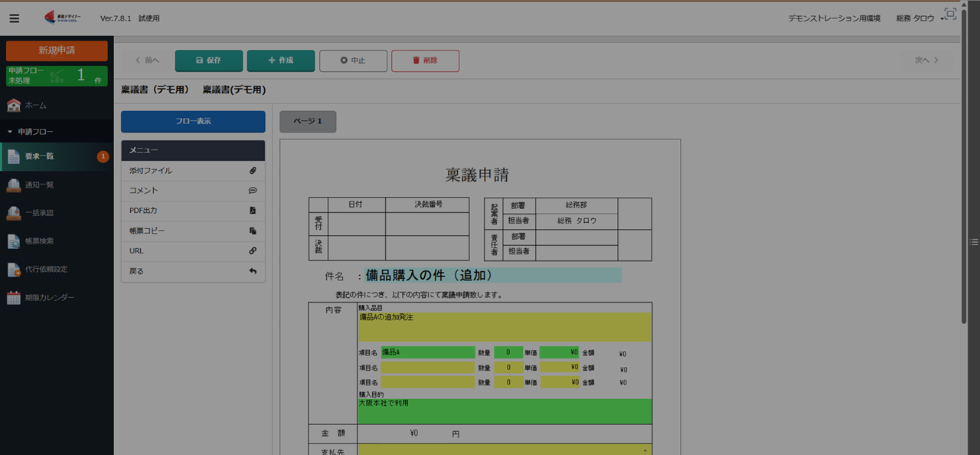Viewport: 980px width, 455px height.
Task: Click the 削除 delete button
Action: tap(425, 61)
